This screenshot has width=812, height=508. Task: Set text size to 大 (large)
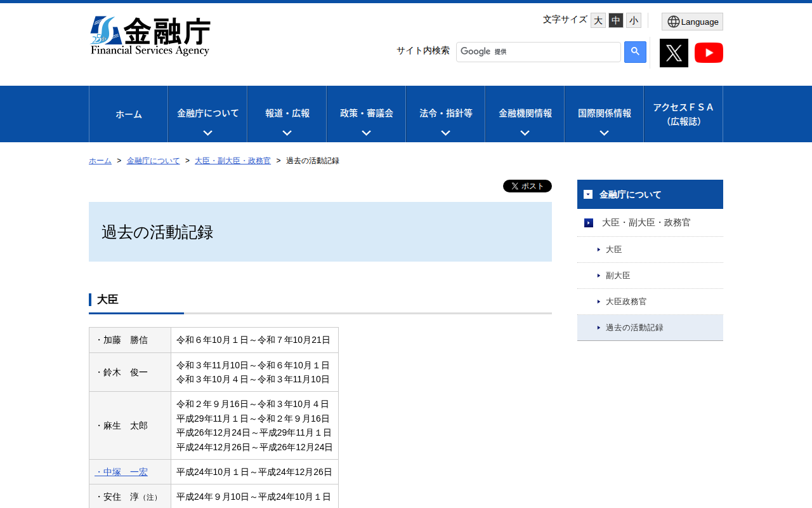point(598,20)
